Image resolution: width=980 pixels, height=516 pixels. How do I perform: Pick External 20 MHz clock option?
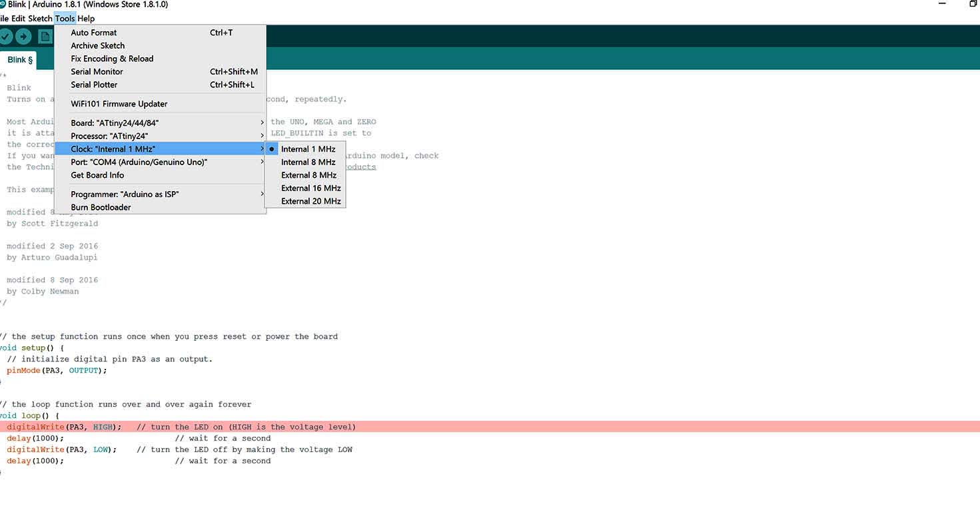(x=305, y=201)
